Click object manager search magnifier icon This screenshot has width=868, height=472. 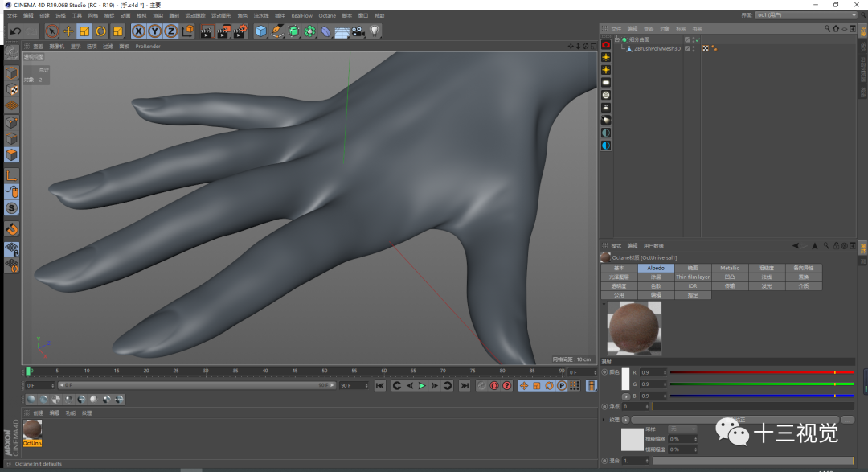[828, 28]
